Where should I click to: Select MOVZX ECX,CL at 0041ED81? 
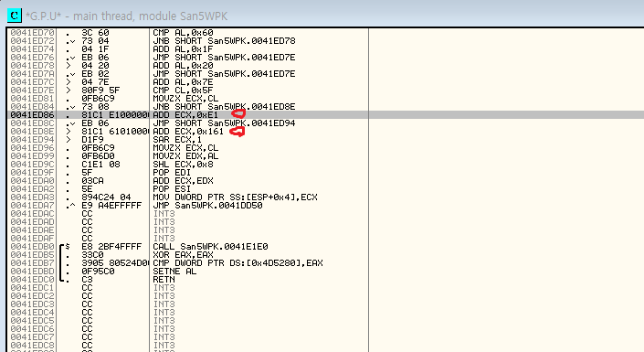[x=185, y=98]
